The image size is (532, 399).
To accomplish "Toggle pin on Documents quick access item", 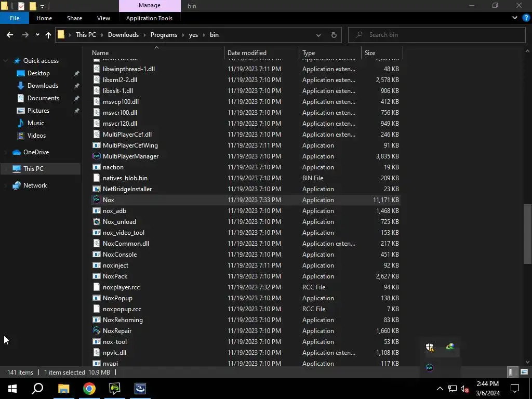I will point(77,98).
